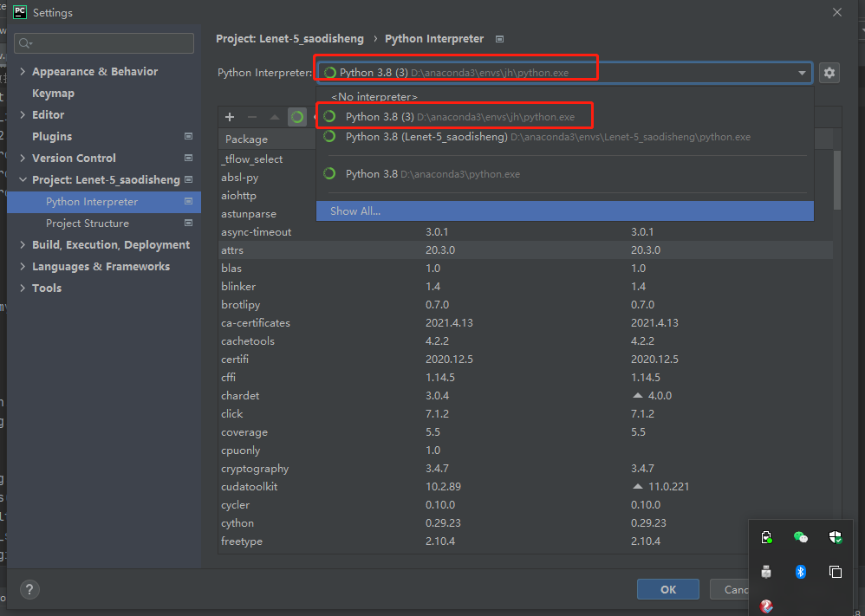The height and width of the screenshot is (616, 865).
Task: Click the project-level icon beside Plugins
Action: point(188,136)
